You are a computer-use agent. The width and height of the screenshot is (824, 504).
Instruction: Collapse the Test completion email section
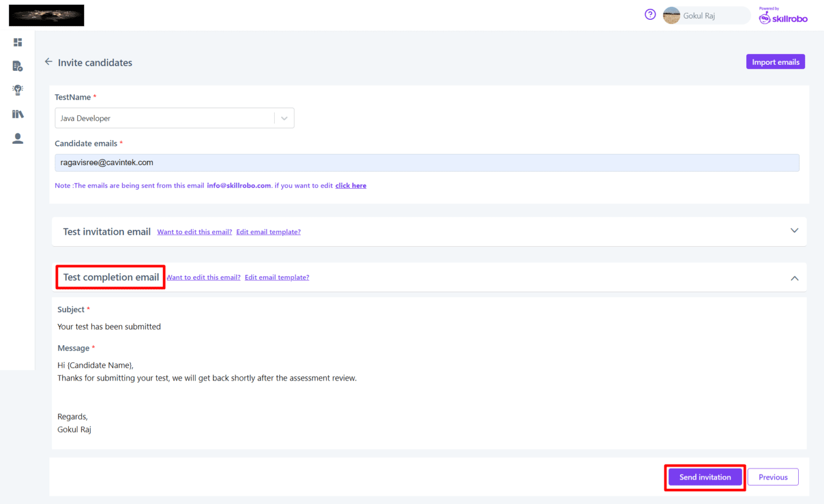pos(794,278)
